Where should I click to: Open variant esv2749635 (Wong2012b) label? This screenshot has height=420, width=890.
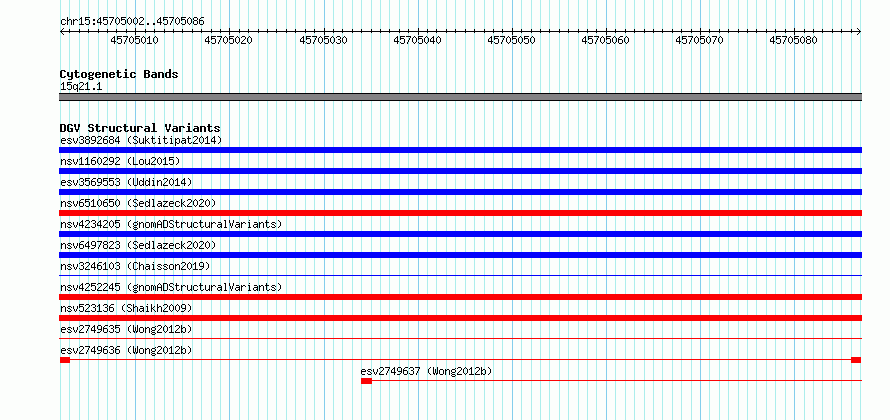pyautogui.click(x=126, y=329)
